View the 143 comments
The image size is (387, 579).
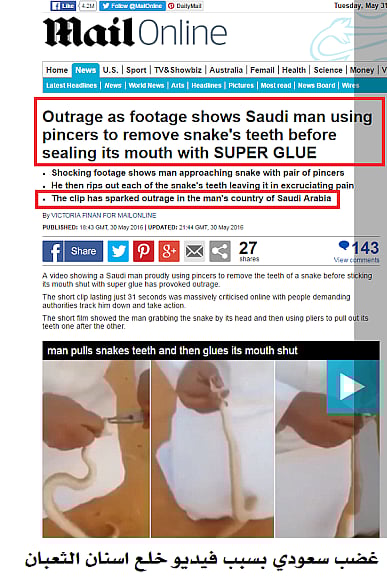pyautogui.click(x=358, y=251)
